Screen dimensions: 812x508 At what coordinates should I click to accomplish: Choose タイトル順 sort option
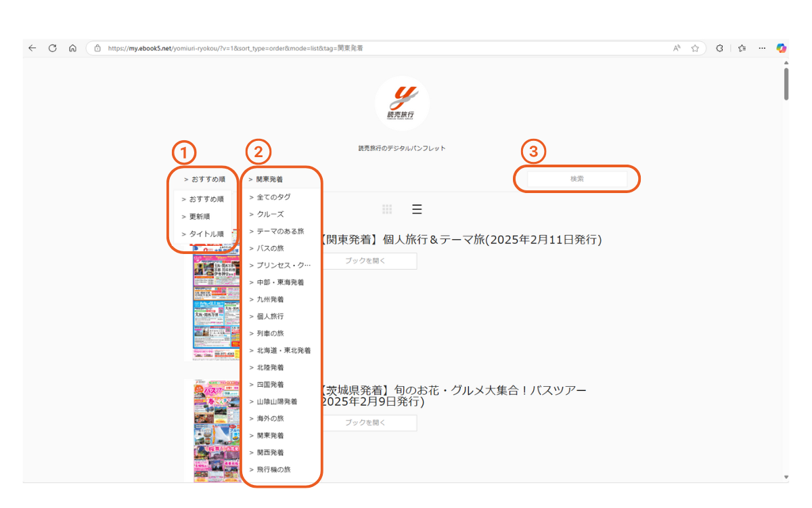(x=202, y=234)
